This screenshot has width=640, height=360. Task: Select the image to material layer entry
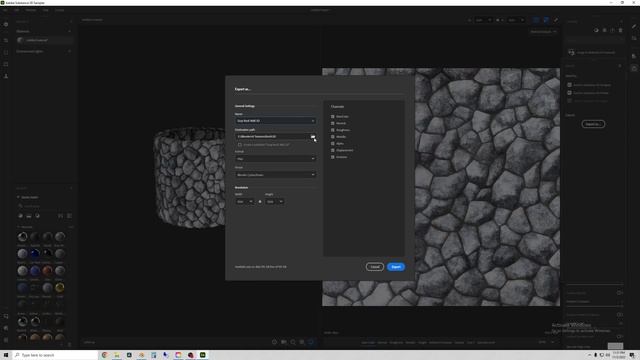click(x=594, y=52)
